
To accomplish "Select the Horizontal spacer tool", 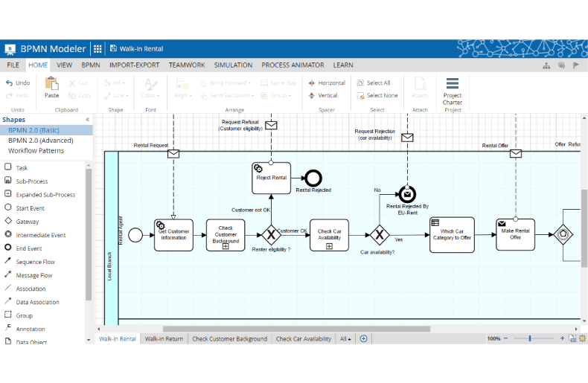I will pyautogui.click(x=327, y=83).
